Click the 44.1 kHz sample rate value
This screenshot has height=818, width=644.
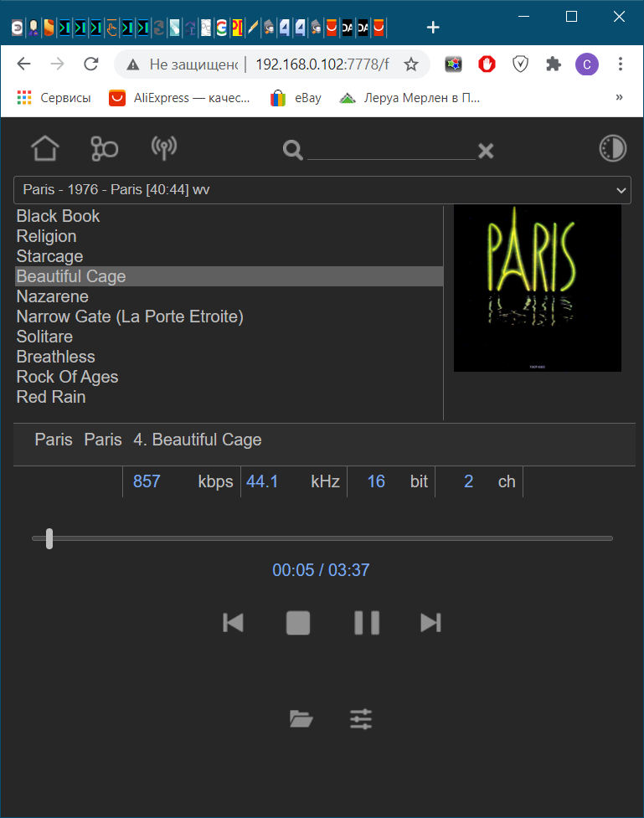(x=262, y=481)
